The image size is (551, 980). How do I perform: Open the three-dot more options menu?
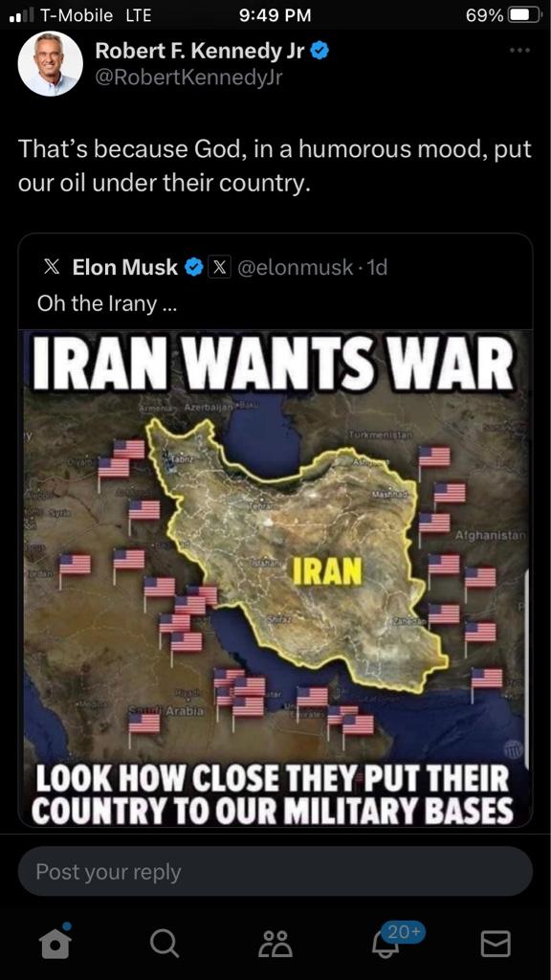(x=519, y=50)
